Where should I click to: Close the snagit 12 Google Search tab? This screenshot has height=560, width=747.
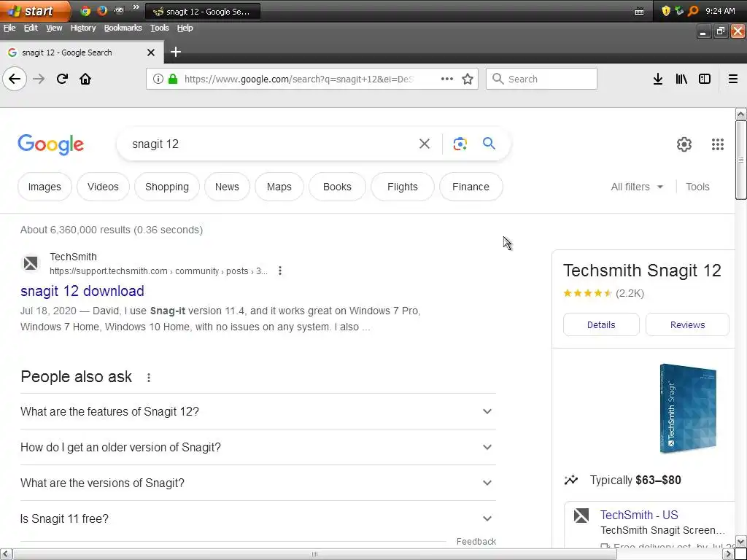[151, 52]
